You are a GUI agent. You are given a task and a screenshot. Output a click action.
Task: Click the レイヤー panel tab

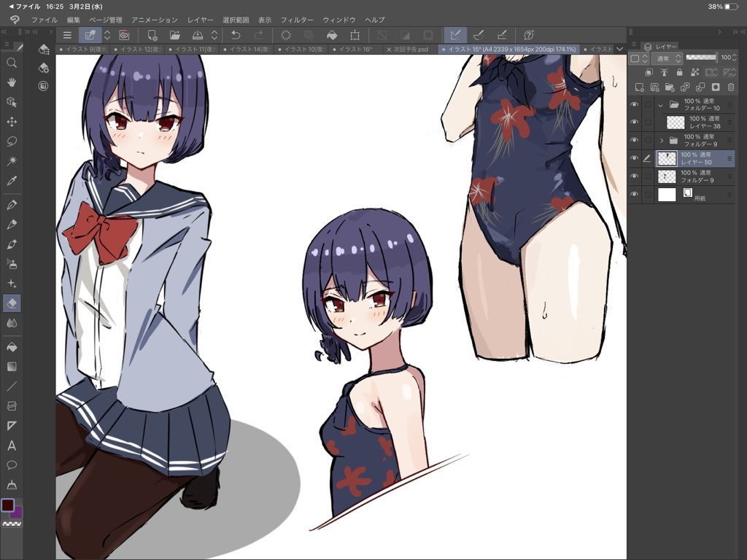coord(661,46)
